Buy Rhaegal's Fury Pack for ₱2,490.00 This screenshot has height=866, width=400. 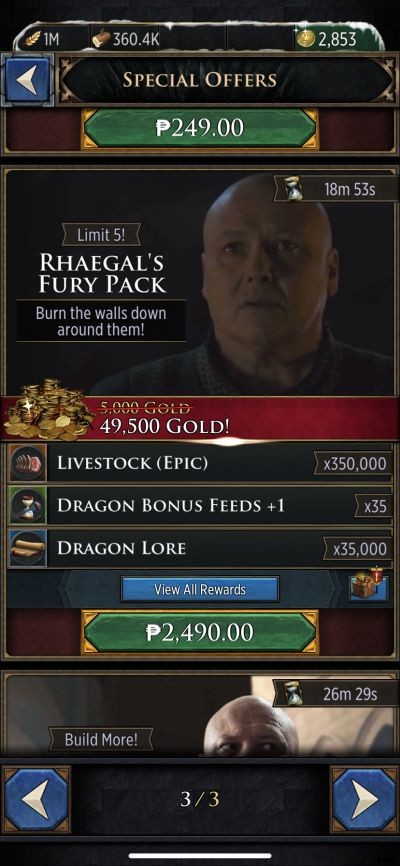click(200, 632)
